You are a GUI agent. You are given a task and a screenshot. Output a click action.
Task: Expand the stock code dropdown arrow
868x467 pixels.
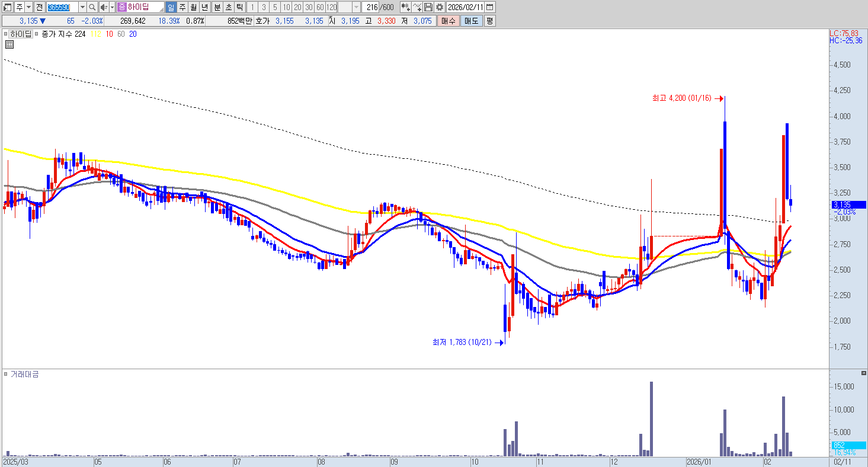pos(82,7)
